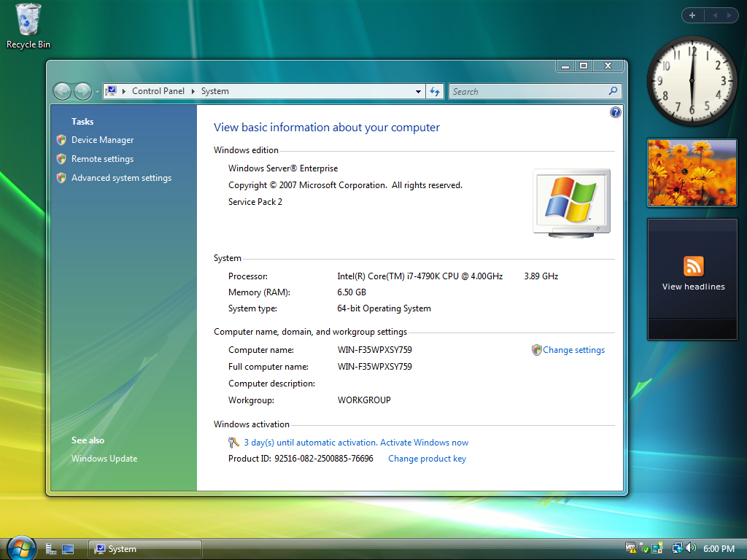Click the Show Desktop quick launch icon
Viewport: 747px width, 560px height.
68,549
